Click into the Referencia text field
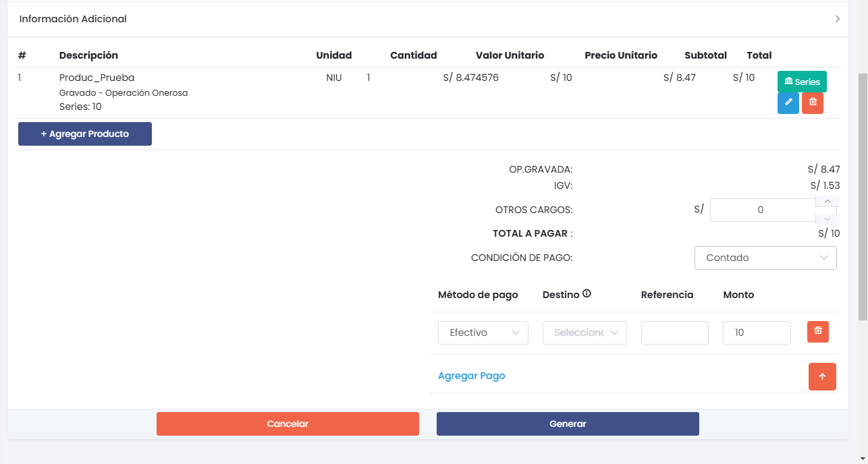 [x=674, y=332]
